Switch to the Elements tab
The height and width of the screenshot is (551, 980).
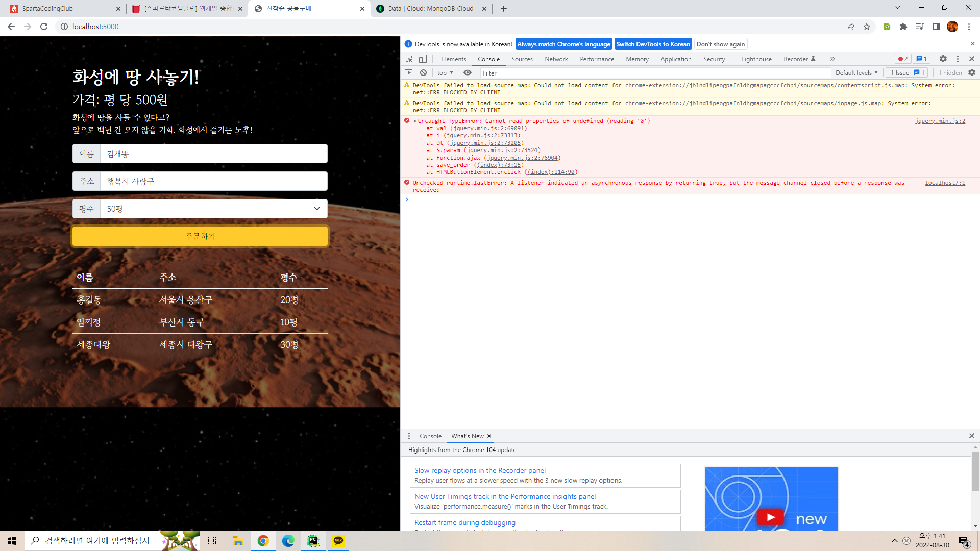(454, 59)
